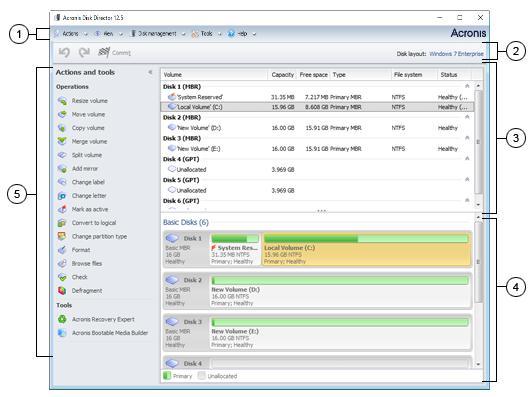The height and width of the screenshot is (397, 529).
Task: Collapse the Disk 5 (GPT) group
Action: (467, 179)
